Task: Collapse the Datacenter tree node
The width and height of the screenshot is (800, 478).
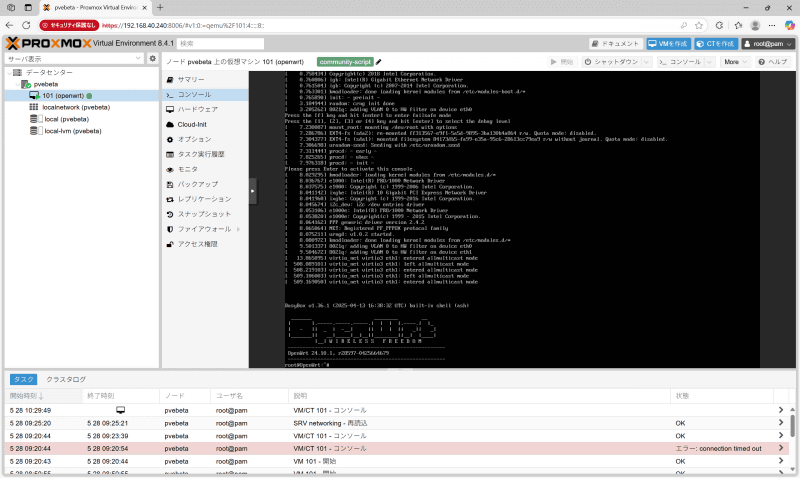Action: (x=9, y=72)
